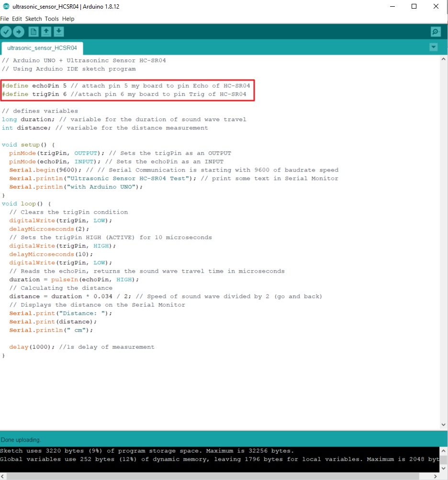Click the "Done uploading." status message
Viewport: 448px width, 480px height.
[x=21, y=440]
